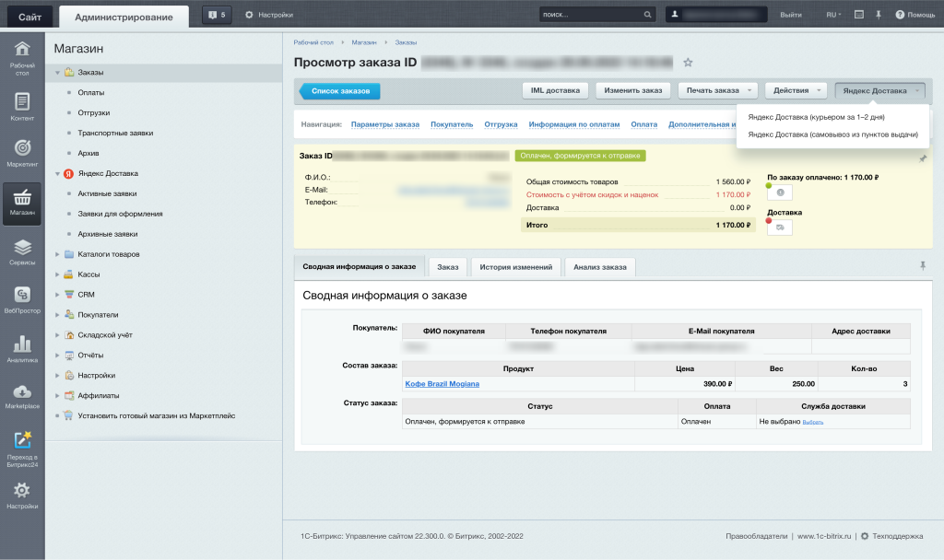The image size is (944, 560).
Task: Click the IML доставка button
Action: click(555, 90)
